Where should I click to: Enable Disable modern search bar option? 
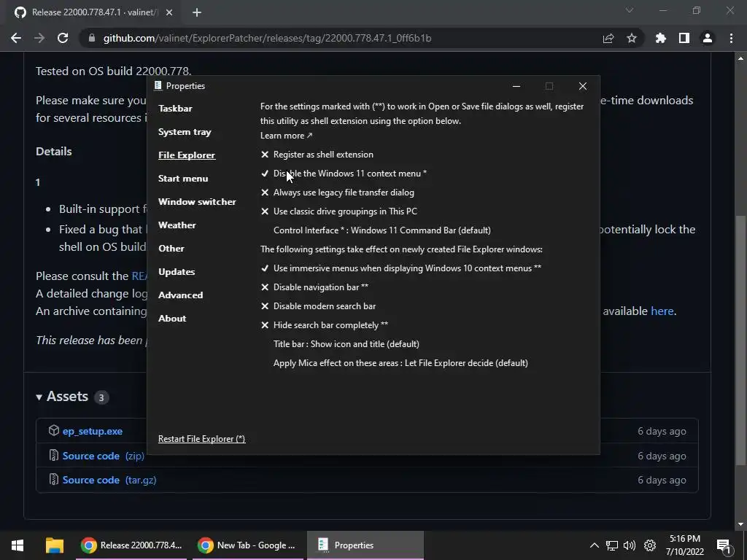pos(318,306)
